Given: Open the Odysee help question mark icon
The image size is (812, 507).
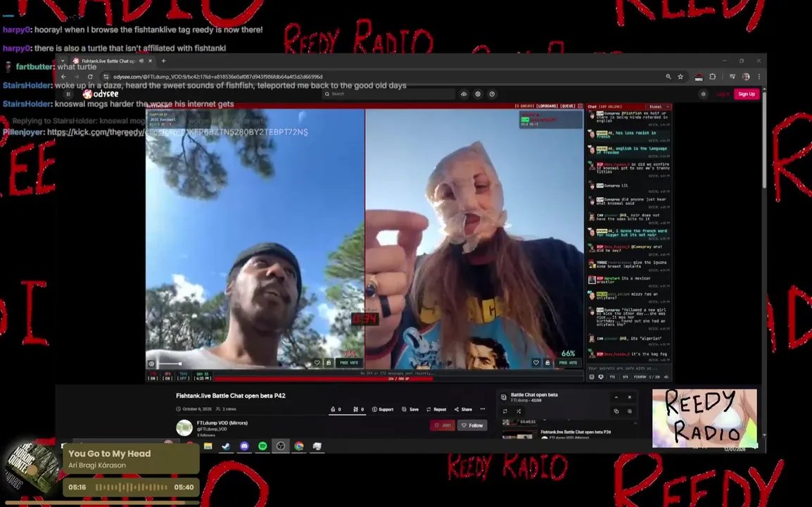Looking at the screenshot, I should click(x=492, y=94).
